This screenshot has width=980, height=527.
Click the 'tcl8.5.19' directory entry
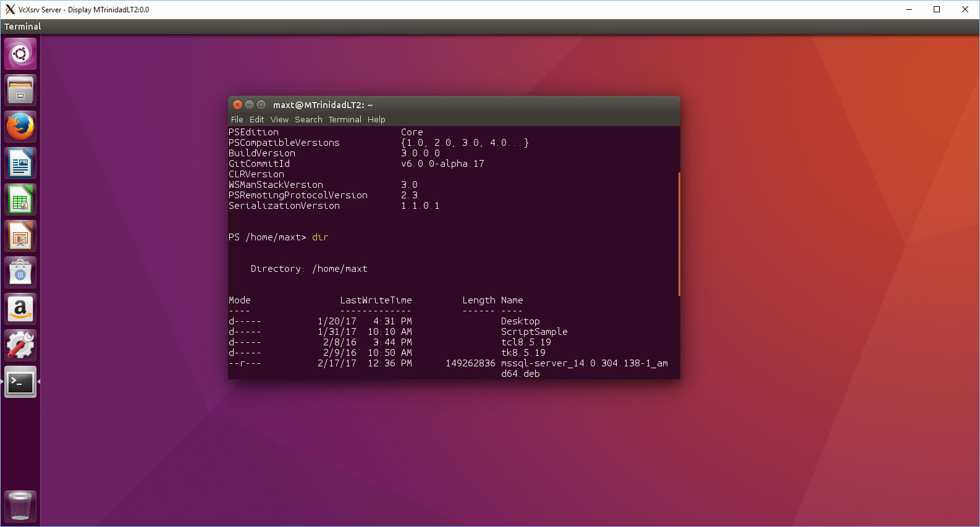526,342
